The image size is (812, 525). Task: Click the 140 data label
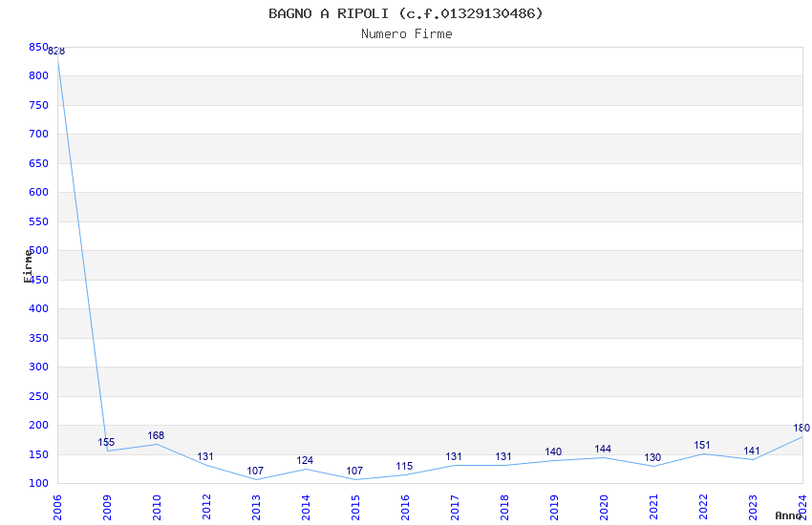click(553, 451)
